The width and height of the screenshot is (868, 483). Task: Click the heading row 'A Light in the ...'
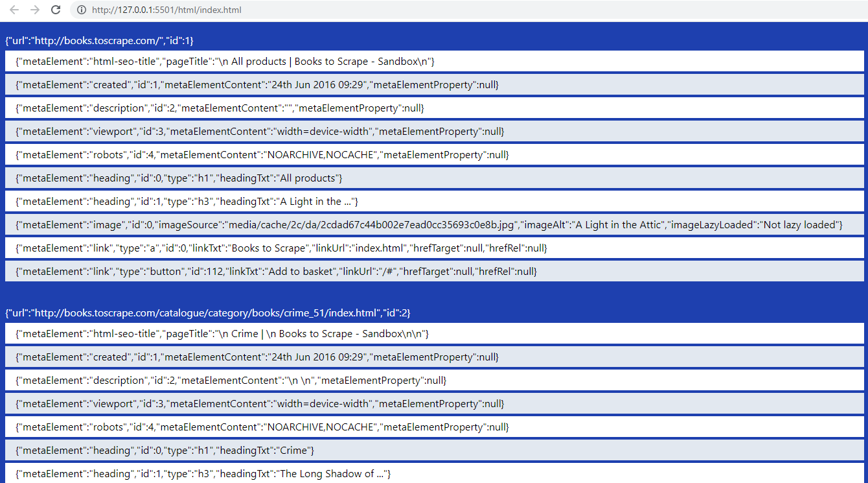point(435,201)
